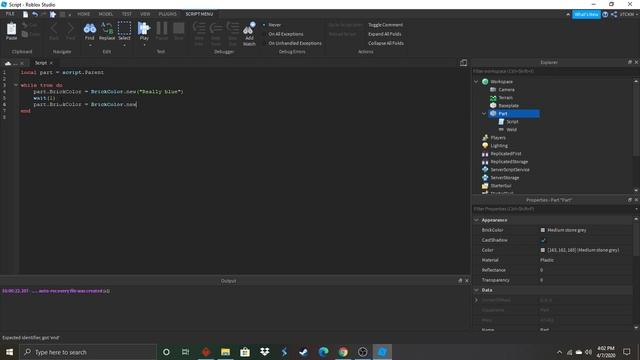
Task: Switch to the TEST ribbon tab
Action: (127, 14)
